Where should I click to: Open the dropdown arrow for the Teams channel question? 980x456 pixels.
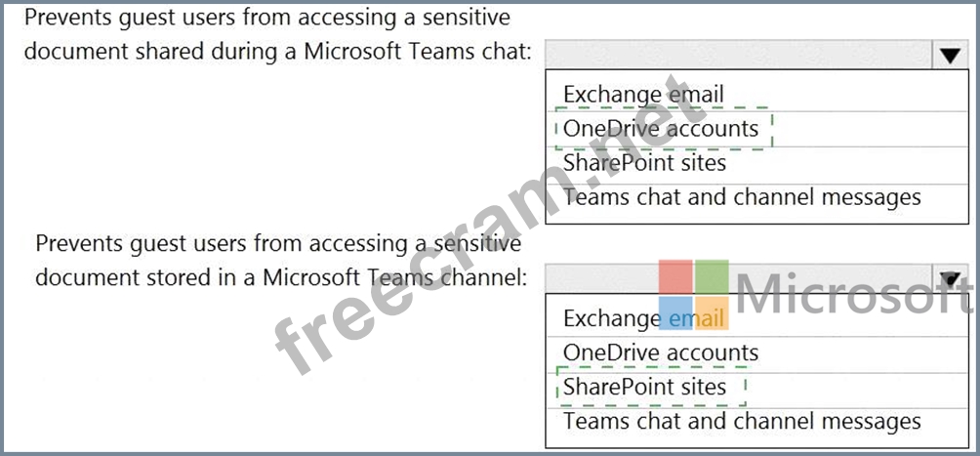[950, 280]
